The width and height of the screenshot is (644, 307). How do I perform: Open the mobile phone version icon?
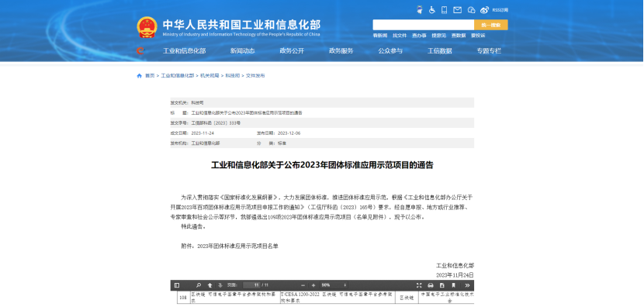point(445,10)
